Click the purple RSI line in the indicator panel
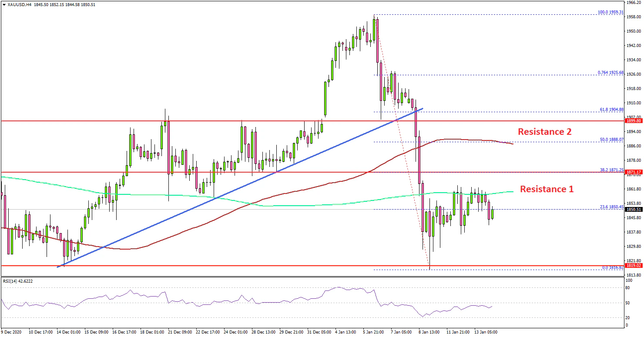644x337 pixels. click(x=261, y=302)
